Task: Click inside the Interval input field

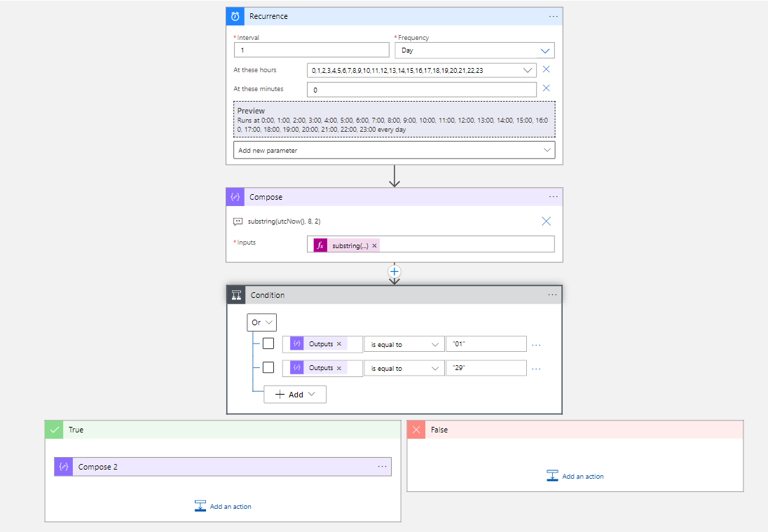Action: [x=311, y=49]
